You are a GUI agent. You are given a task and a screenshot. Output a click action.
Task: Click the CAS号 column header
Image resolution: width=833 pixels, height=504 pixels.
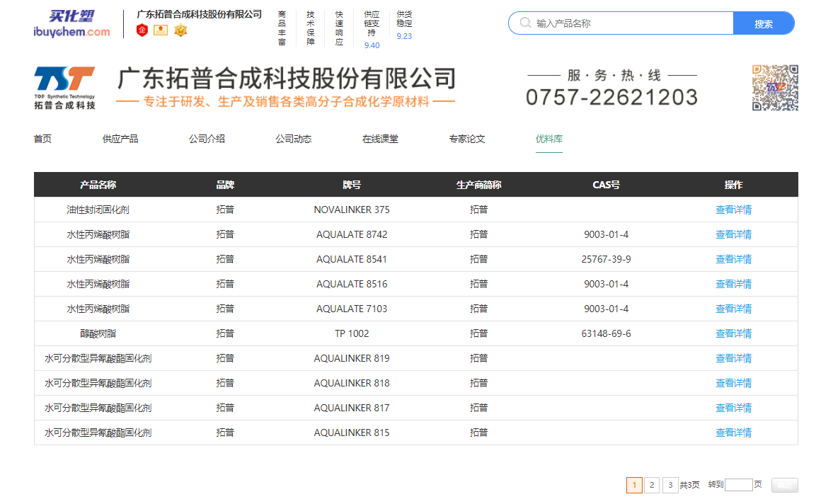[606, 185]
